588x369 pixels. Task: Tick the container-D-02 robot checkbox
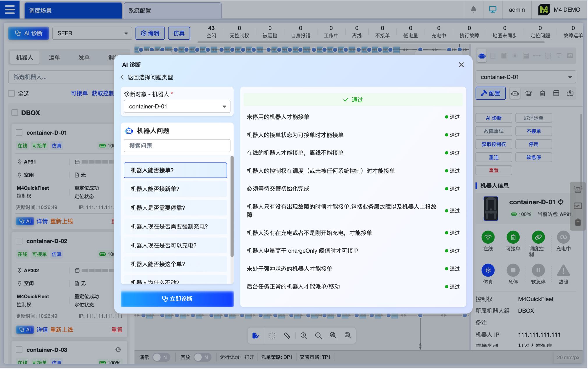coord(19,241)
